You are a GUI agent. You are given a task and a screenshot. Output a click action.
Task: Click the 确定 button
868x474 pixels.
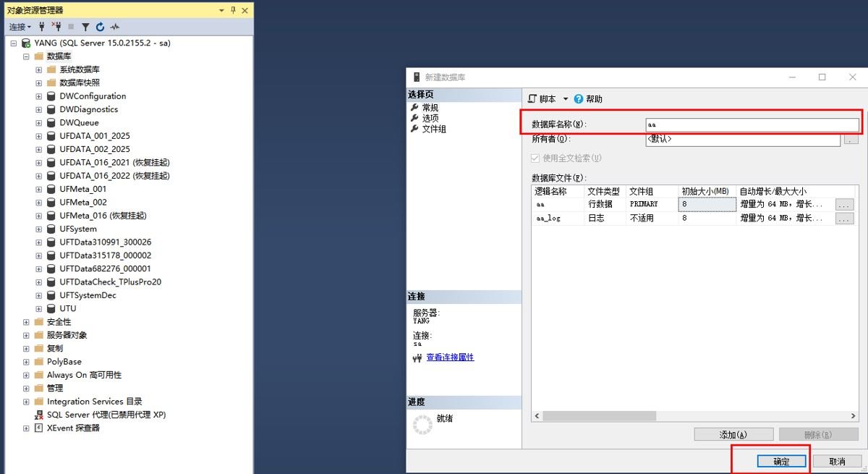pos(781,461)
